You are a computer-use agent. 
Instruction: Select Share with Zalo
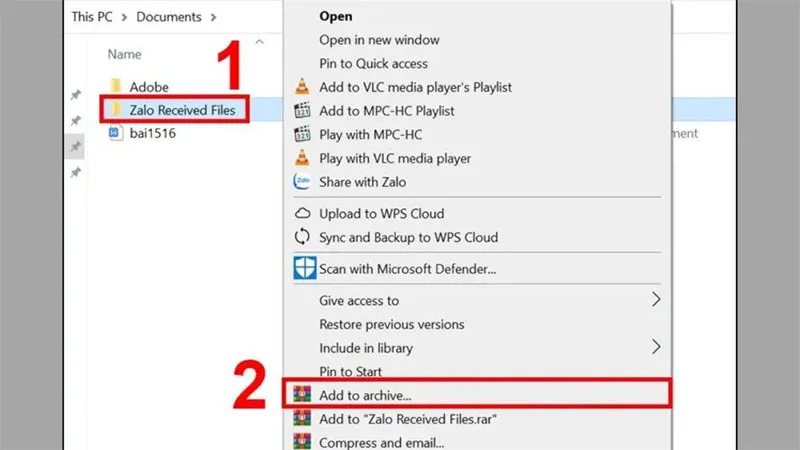tap(363, 182)
